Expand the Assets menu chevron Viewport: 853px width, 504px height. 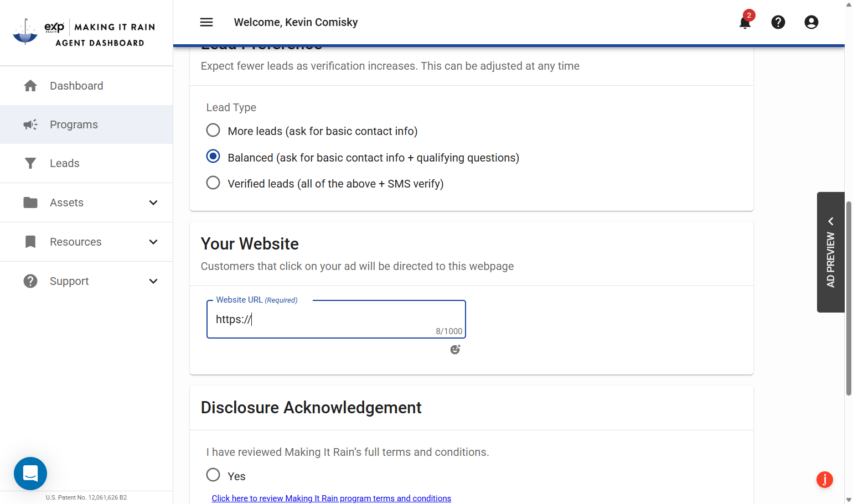click(153, 202)
